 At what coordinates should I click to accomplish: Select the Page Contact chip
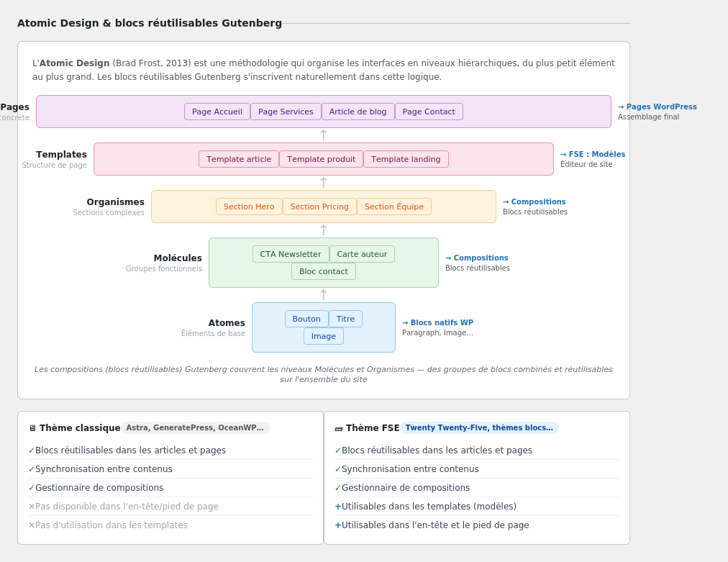pyautogui.click(x=429, y=112)
